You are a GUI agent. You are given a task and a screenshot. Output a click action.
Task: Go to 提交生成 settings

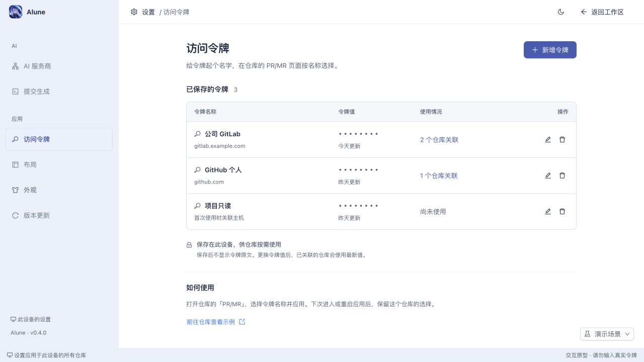[x=59, y=92]
